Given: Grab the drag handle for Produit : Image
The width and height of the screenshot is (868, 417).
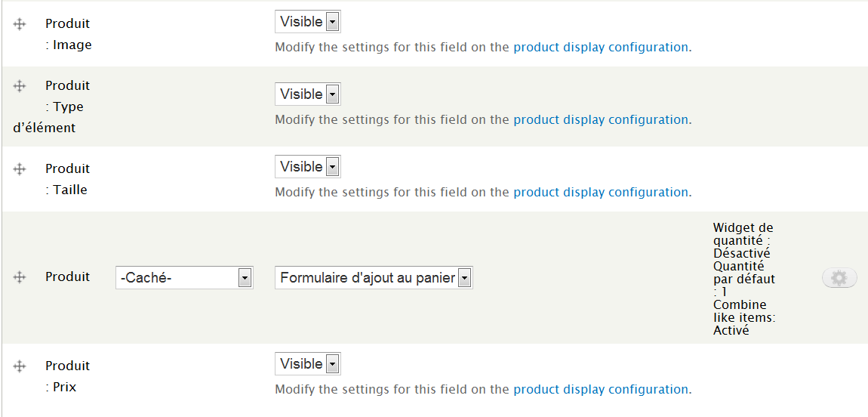Looking at the screenshot, I should coord(20,24).
